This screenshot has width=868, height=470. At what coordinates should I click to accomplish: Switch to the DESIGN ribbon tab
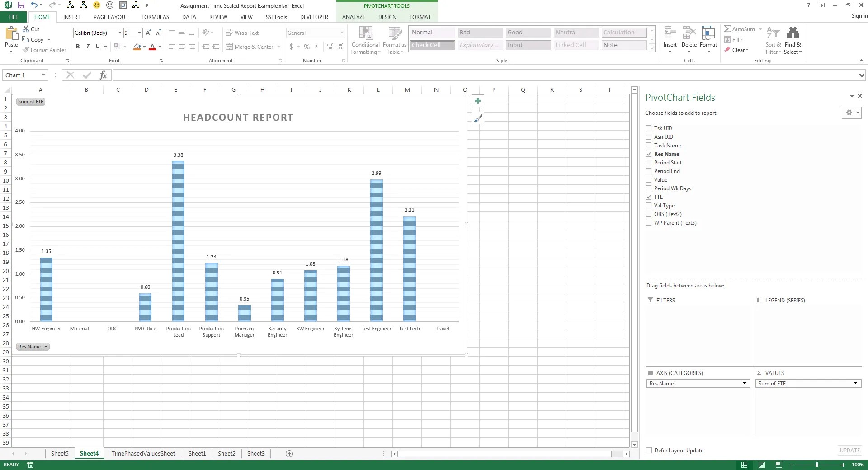click(387, 17)
